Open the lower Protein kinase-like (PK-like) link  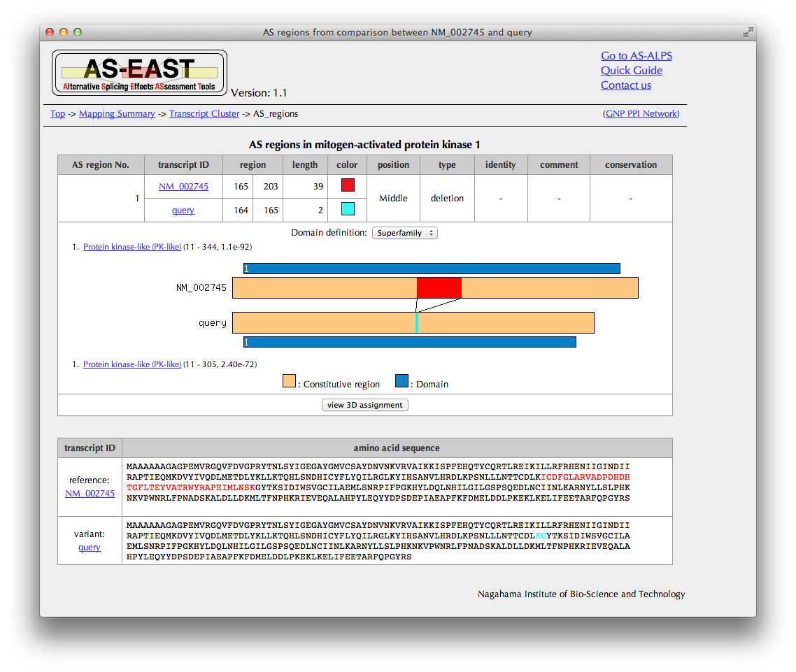tap(132, 364)
